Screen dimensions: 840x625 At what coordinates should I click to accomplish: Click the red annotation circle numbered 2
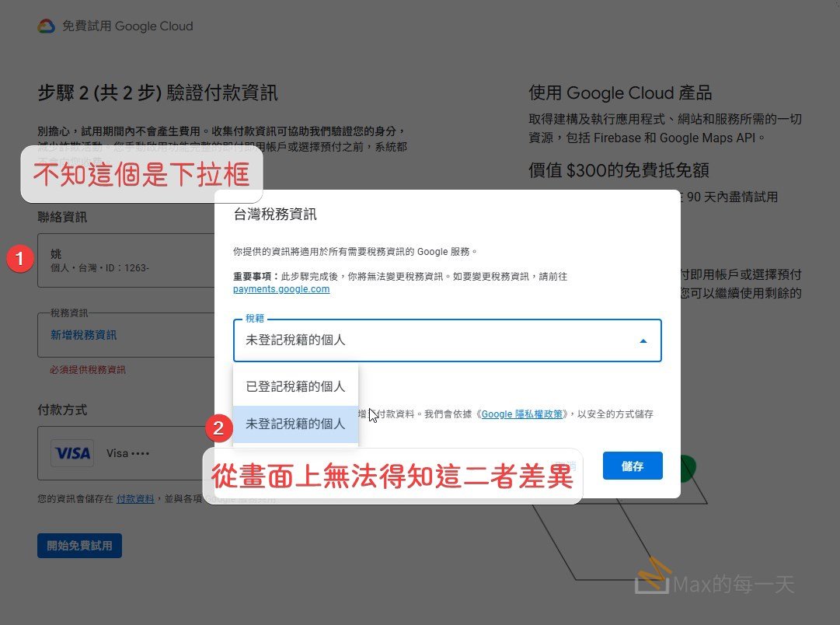(x=219, y=428)
